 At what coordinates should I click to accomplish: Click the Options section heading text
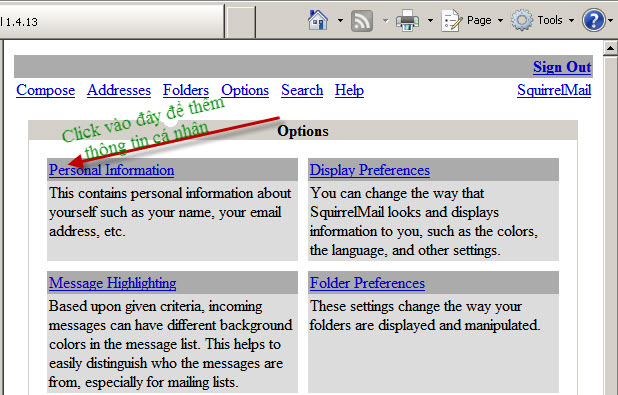click(303, 131)
